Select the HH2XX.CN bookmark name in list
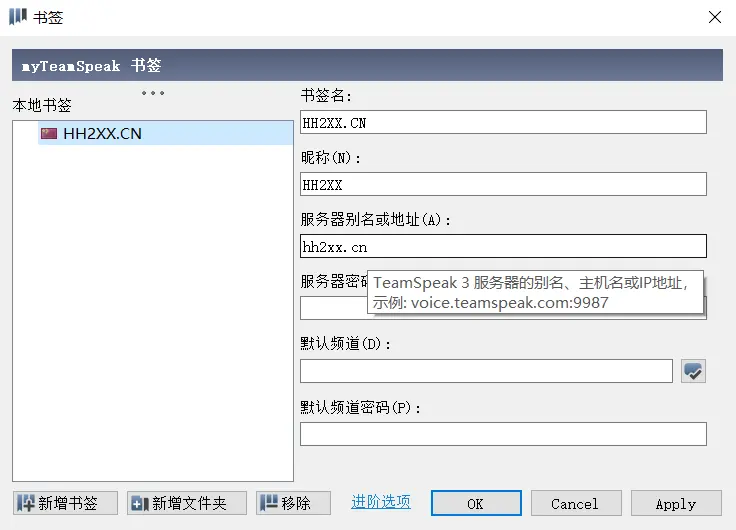This screenshot has width=736, height=530. click(102, 133)
